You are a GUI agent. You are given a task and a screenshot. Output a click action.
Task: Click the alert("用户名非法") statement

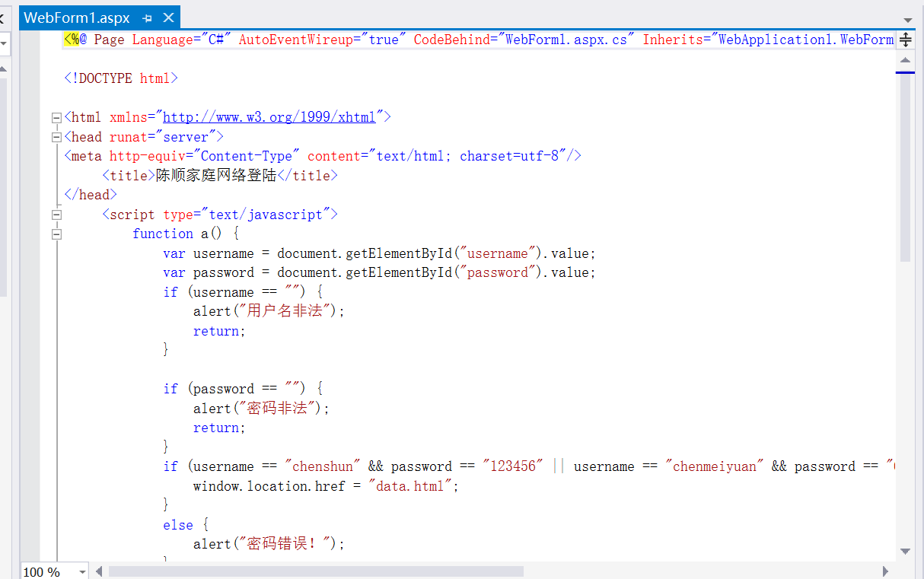(x=269, y=311)
